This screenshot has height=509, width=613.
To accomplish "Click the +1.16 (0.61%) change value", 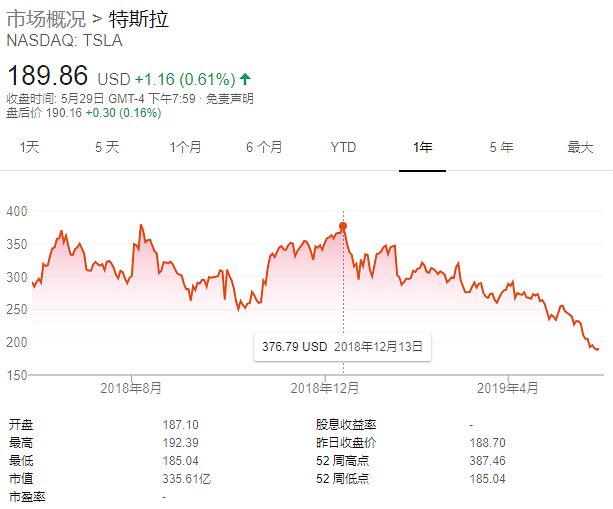I will (185, 79).
